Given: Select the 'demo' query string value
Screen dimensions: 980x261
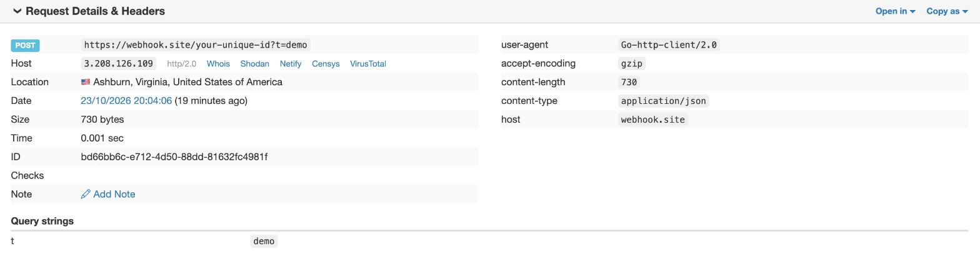Looking at the screenshot, I should coord(264,241).
